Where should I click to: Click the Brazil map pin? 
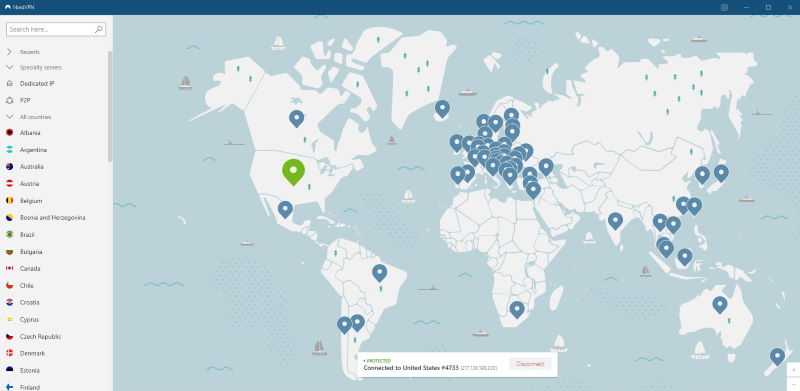[379, 273]
